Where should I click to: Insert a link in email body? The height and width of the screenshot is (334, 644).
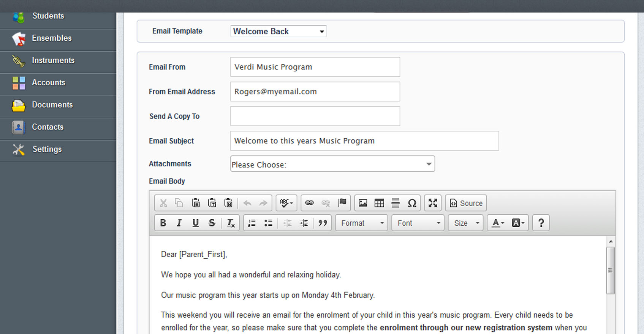pyautogui.click(x=309, y=203)
